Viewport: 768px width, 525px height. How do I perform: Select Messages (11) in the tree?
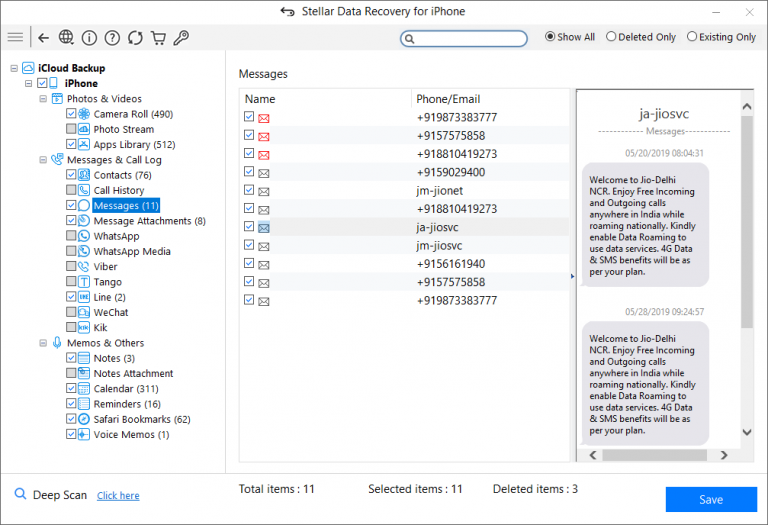click(x=126, y=206)
